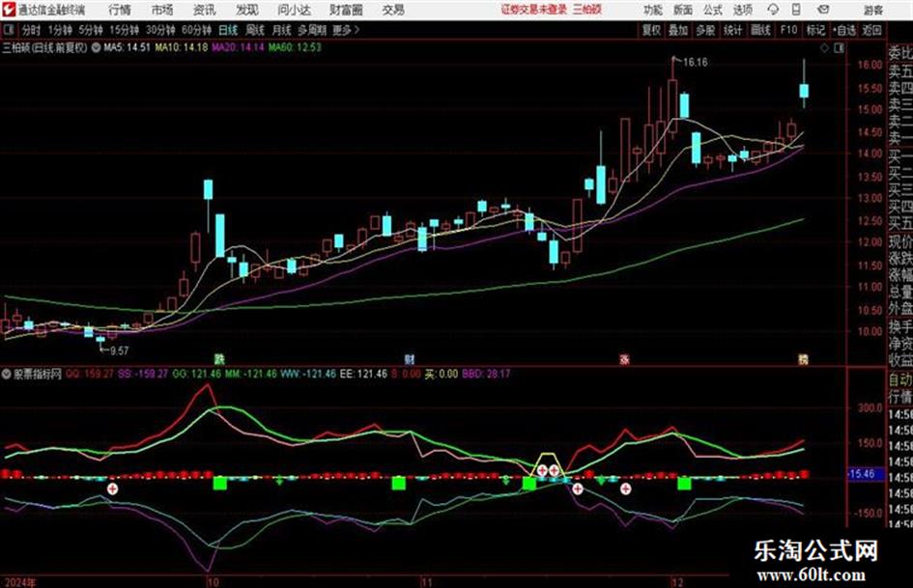Click the 标记 mark button
This screenshot has width=913, height=588.
pos(815,30)
